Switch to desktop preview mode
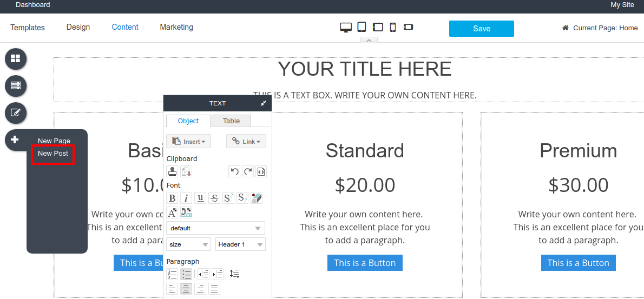644x299 pixels. click(346, 28)
